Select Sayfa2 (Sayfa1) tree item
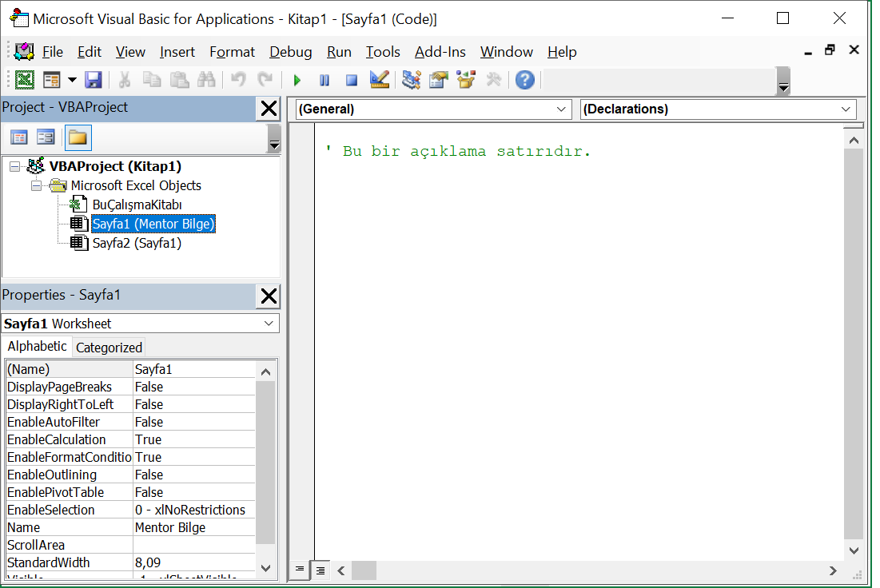 (137, 243)
